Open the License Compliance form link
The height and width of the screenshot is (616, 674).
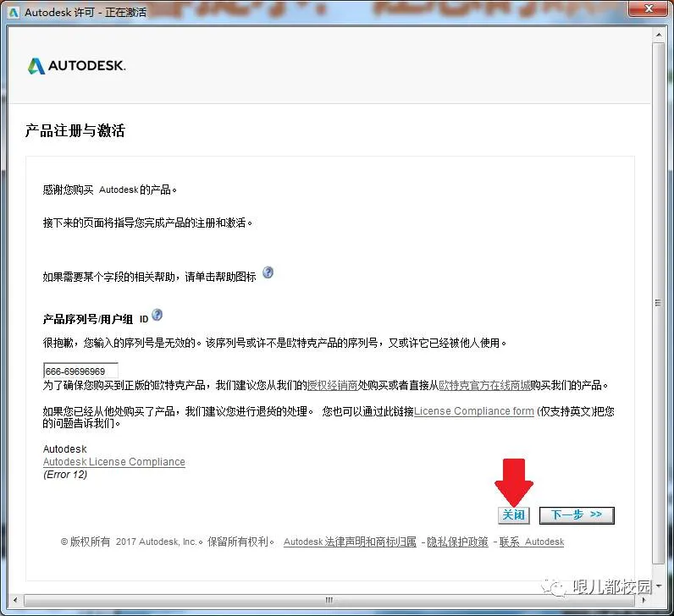pyautogui.click(x=474, y=411)
